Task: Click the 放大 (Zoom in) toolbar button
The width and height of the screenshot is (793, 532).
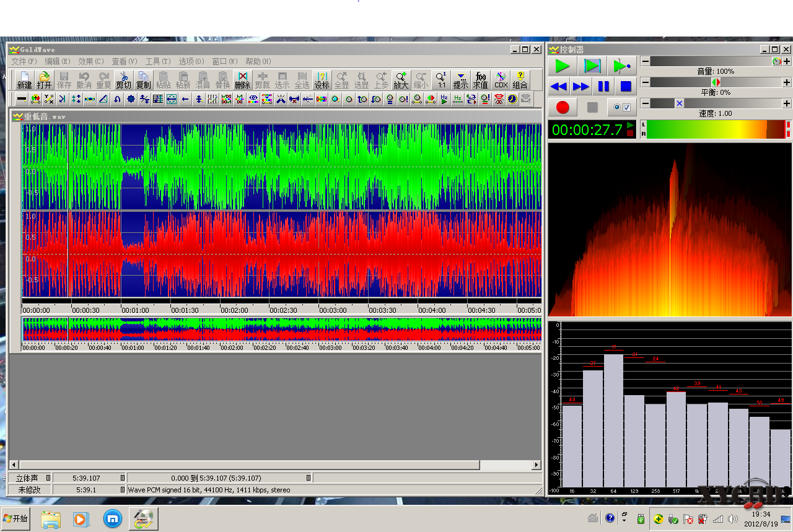Action: pos(401,81)
